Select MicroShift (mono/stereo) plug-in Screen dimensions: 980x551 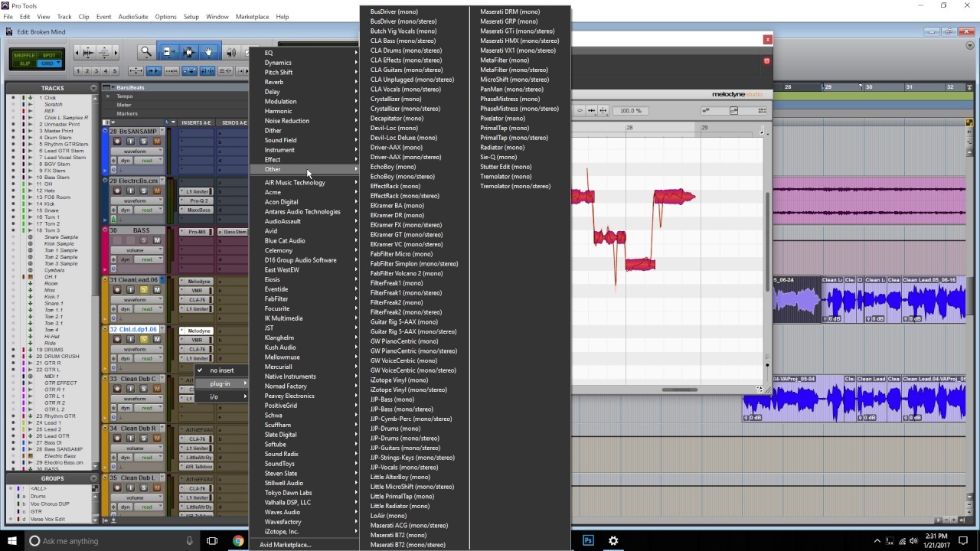coord(514,80)
